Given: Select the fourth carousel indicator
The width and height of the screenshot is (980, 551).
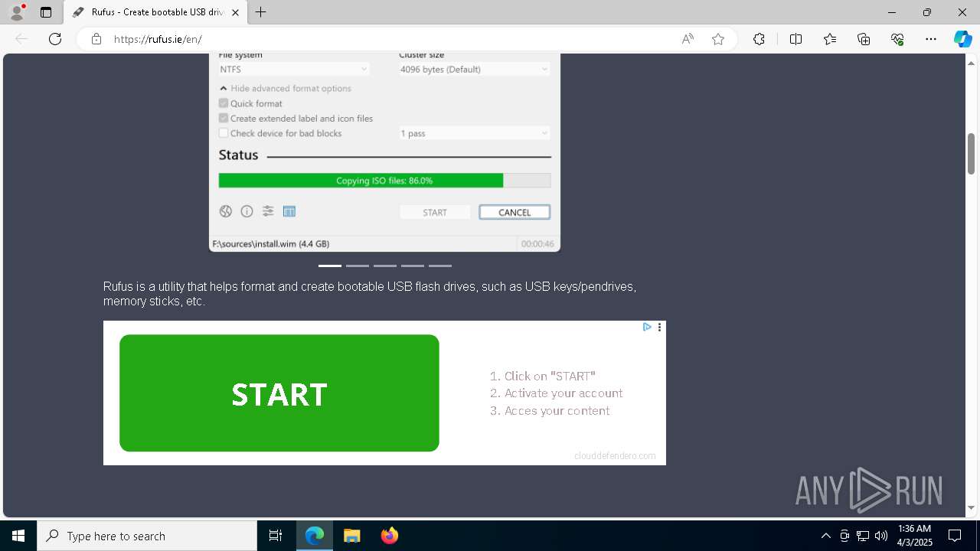Looking at the screenshot, I should coord(413,266).
